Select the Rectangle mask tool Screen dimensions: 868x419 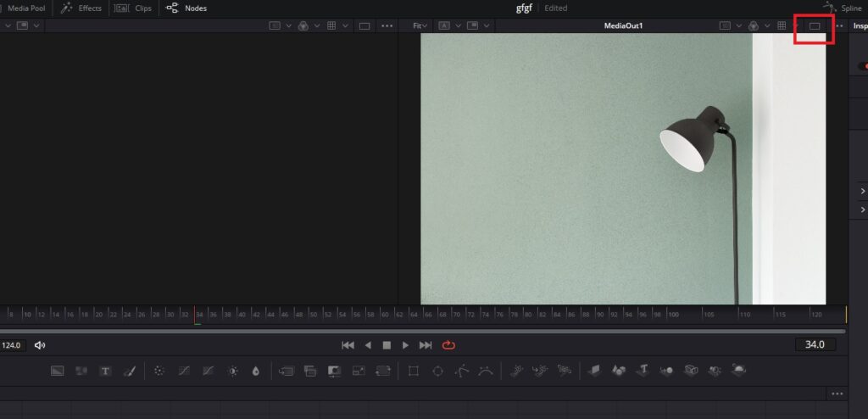coord(413,371)
